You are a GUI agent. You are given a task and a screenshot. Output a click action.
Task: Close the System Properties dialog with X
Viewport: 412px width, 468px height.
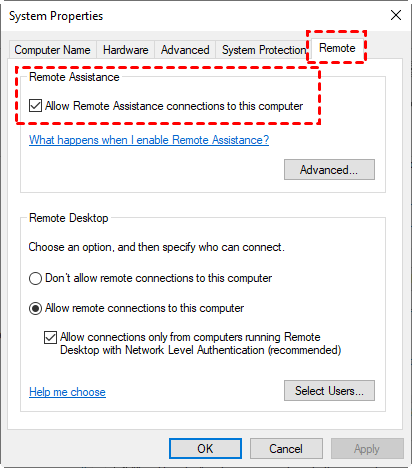[396, 15]
